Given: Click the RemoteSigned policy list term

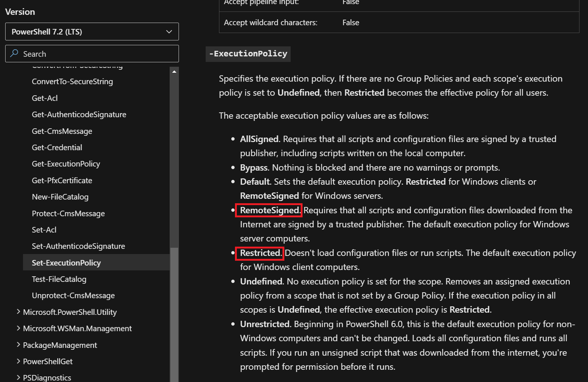Looking at the screenshot, I should point(269,210).
